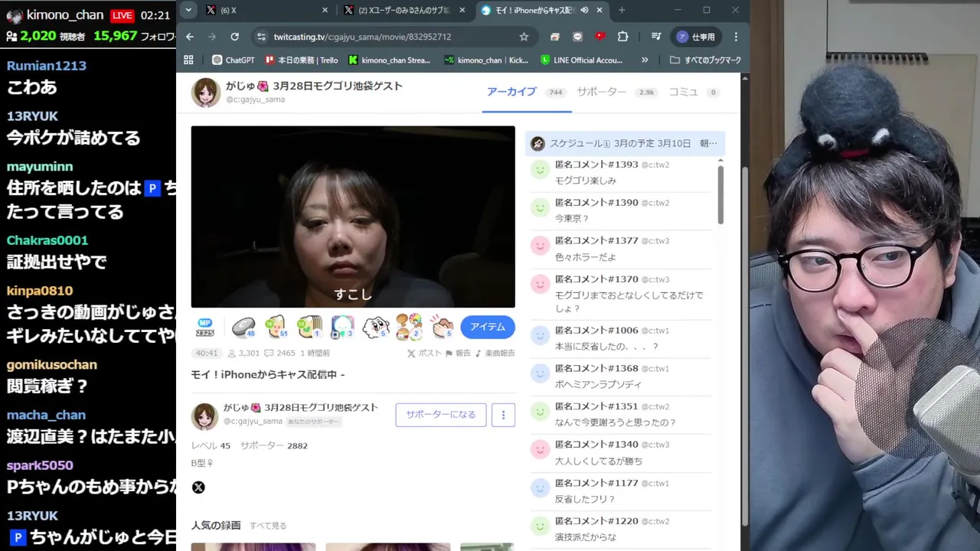
Task: Open the がじゅ avatar beside supporter button
Action: [204, 417]
